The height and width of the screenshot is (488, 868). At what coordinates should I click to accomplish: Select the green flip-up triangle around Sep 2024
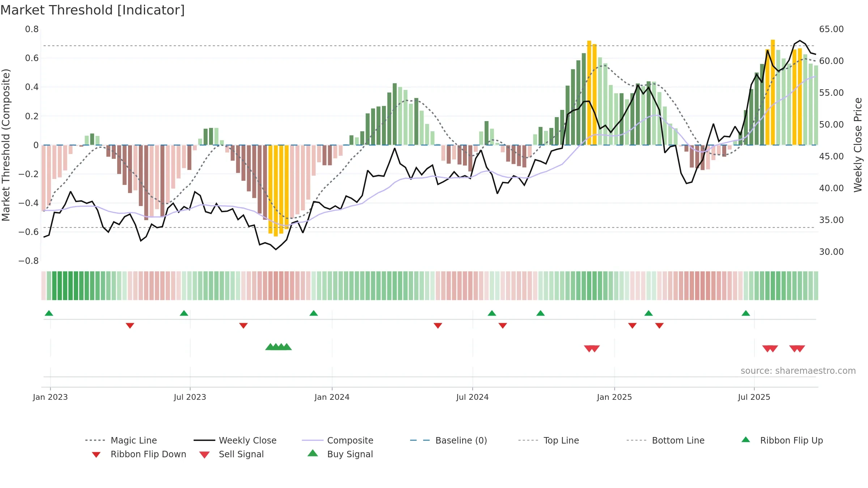(540, 313)
